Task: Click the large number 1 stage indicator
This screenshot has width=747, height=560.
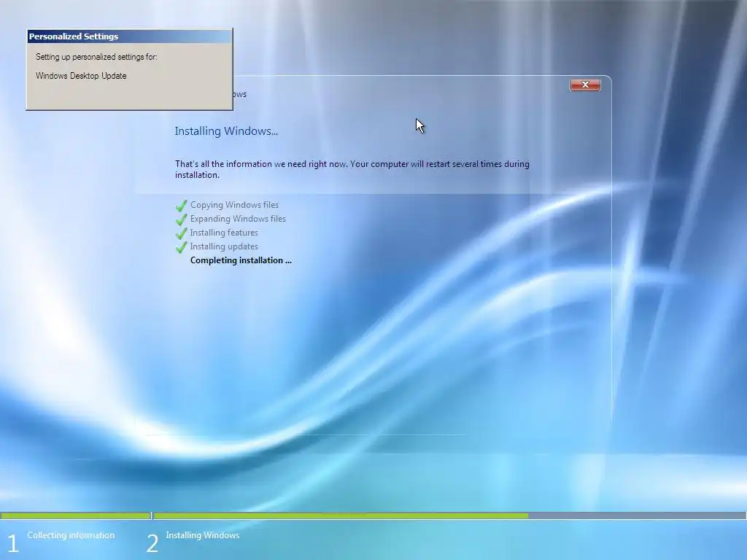Action: point(13,543)
